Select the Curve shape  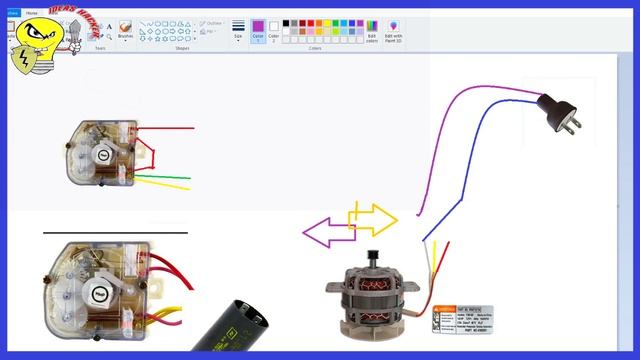pyautogui.click(x=150, y=24)
